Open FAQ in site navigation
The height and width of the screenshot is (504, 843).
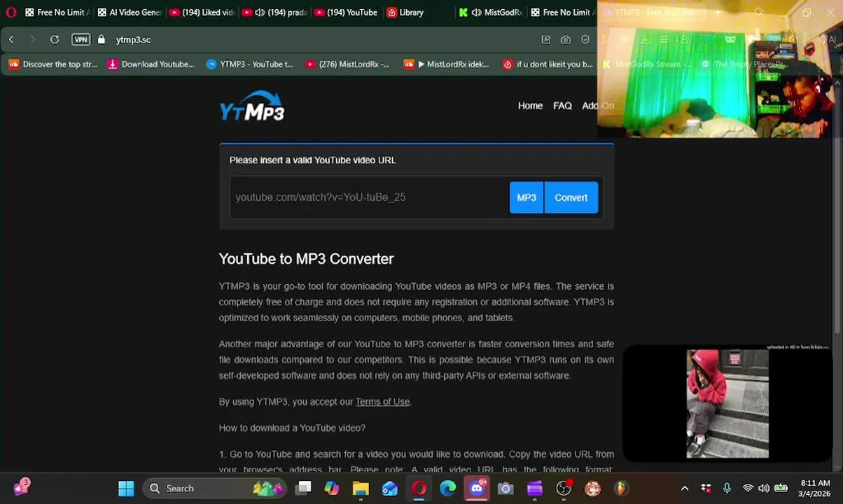pos(562,106)
